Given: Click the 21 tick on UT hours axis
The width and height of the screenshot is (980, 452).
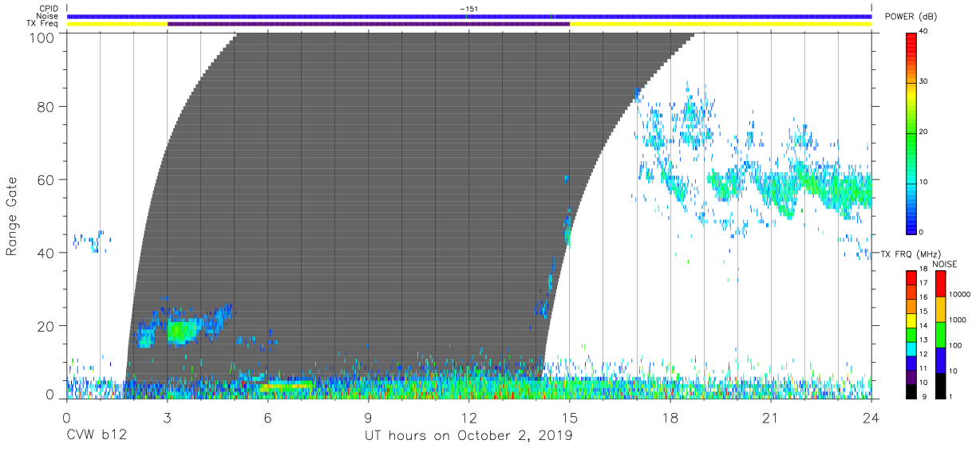Looking at the screenshot, I should pyautogui.click(x=771, y=418).
